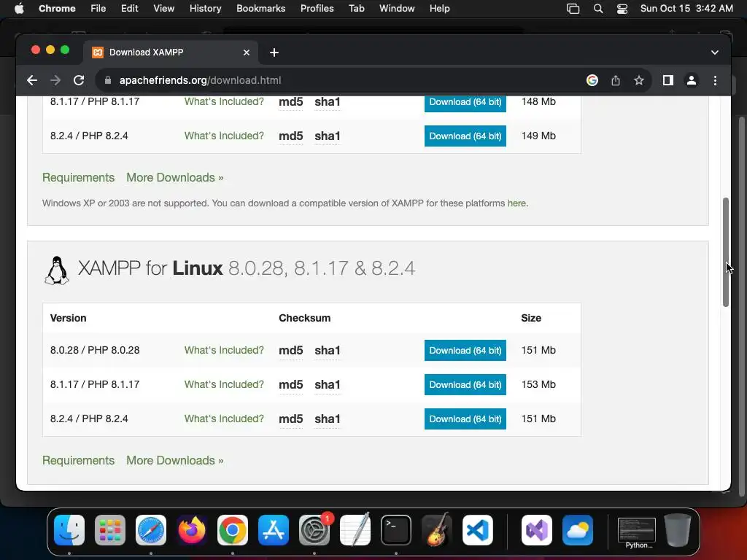747x560 pixels.
Task: Open the Apple menu
Action: [19, 9]
